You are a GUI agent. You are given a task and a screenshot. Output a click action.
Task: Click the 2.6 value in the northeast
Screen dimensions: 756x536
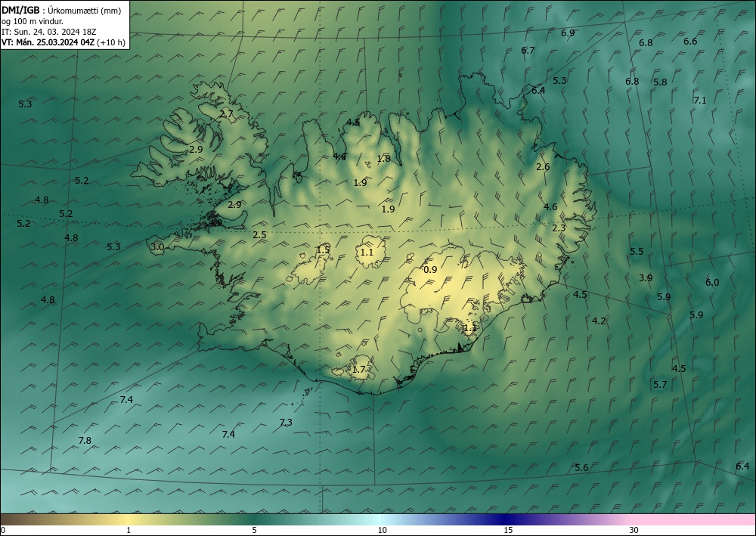pos(543,167)
